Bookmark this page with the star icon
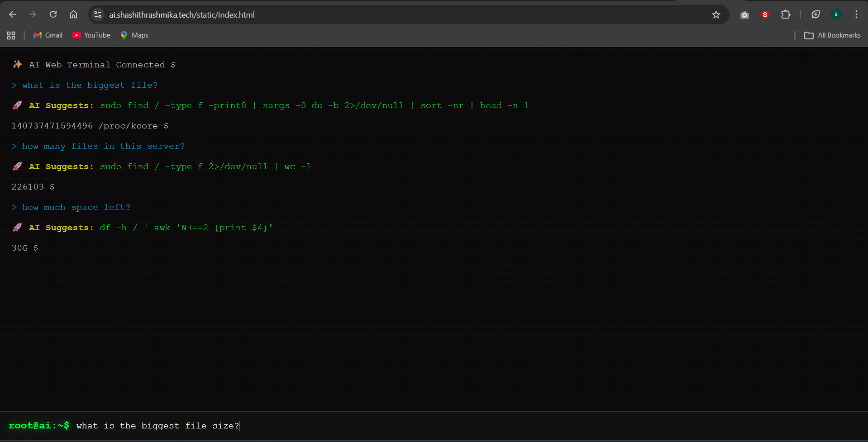868x442 pixels. (x=716, y=15)
